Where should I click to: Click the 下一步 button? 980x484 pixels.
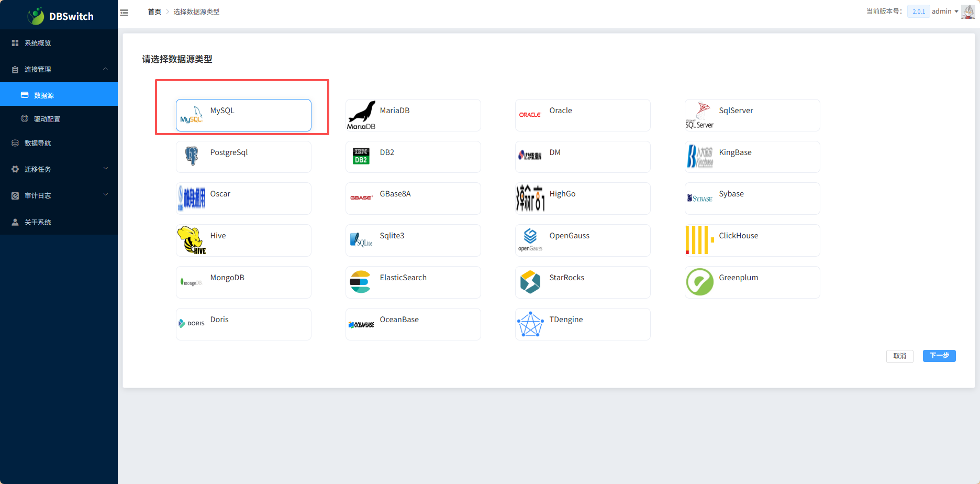[939, 356]
